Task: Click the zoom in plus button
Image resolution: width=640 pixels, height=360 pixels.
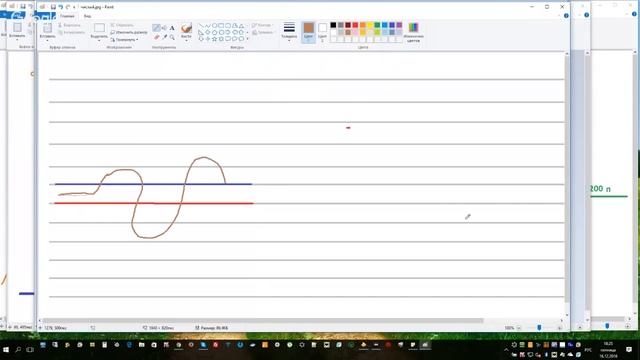Action: [560, 327]
